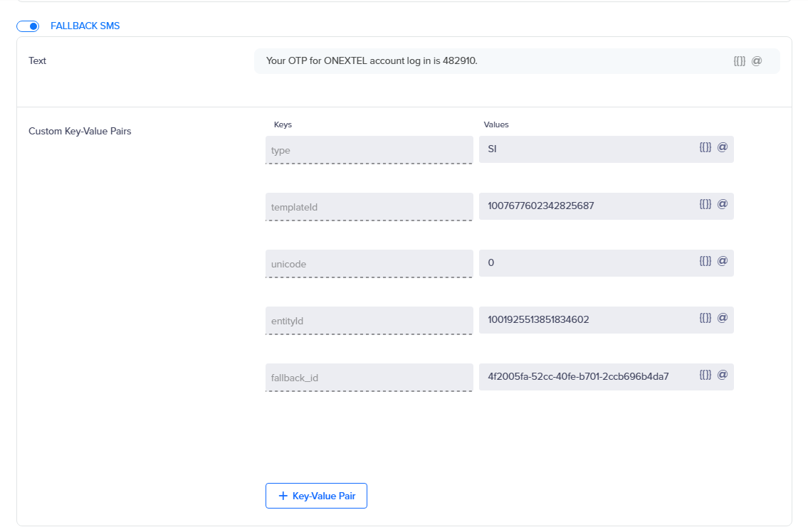Screen dimensions: 808x532
Task: Click @ icon in templateId value row
Action: [x=723, y=204]
